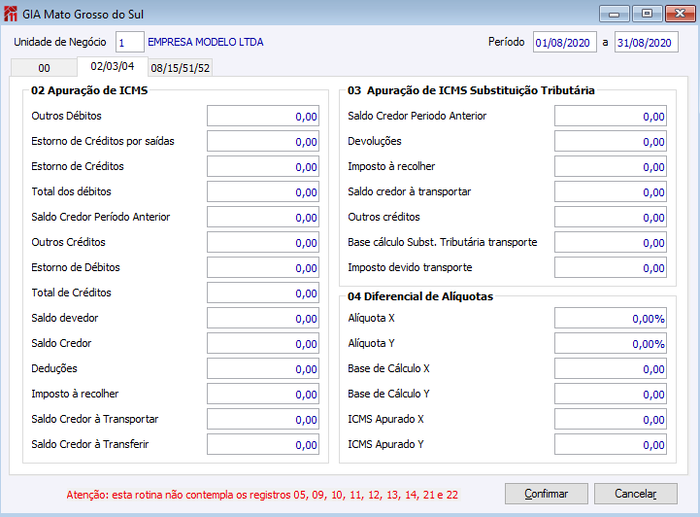Click the Base de Cálculo Y field
700x517 pixels.
tap(610, 394)
